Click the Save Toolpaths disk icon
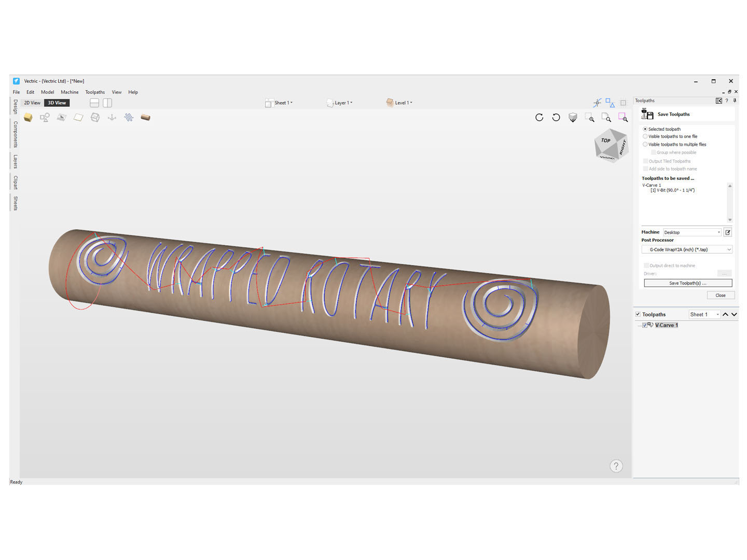747x560 pixels. 647,114
